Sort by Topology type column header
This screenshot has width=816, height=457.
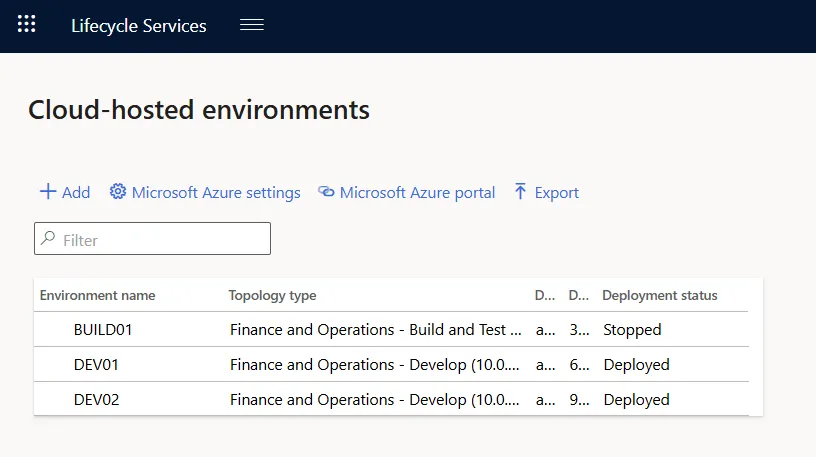click(x=272, y=296)
